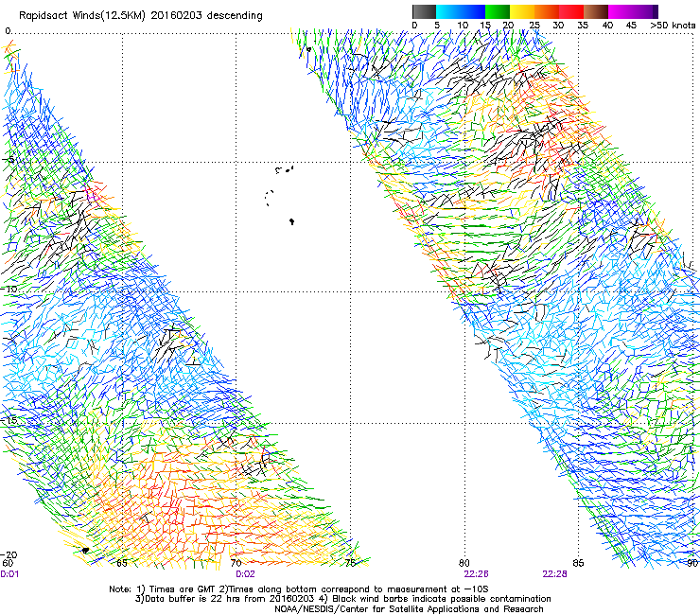The height and width of the screenshot is (615, 700).
Task: Click the '80' longitude axis label
Action: [x=464, y=563]
